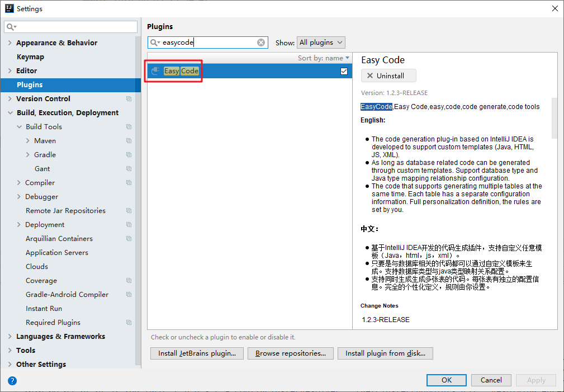Click the settings search magnifier icon

tap(12, 27)
